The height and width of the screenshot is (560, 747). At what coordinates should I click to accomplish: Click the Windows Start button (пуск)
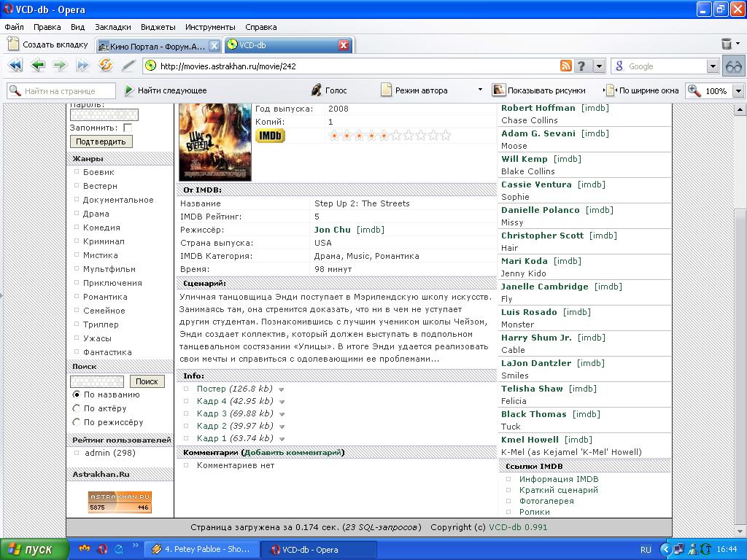[x=34, y=549]
